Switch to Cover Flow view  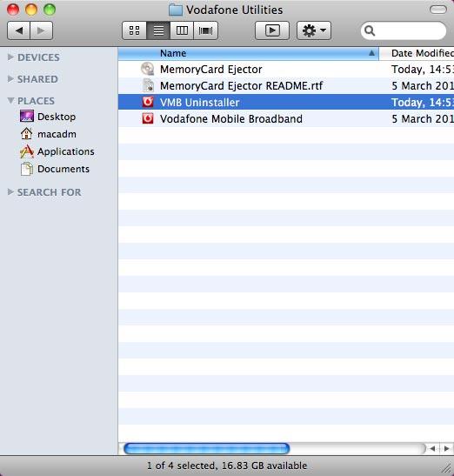[206, 30]
